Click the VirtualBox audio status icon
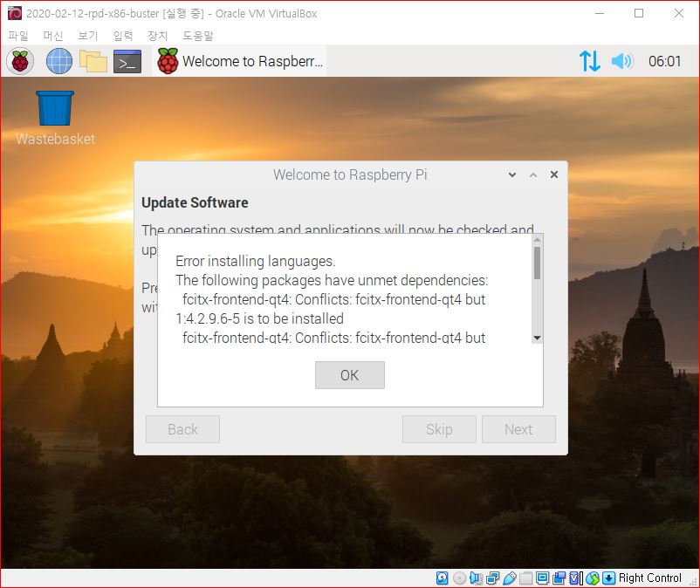700x588 pixels. point(473,578)
